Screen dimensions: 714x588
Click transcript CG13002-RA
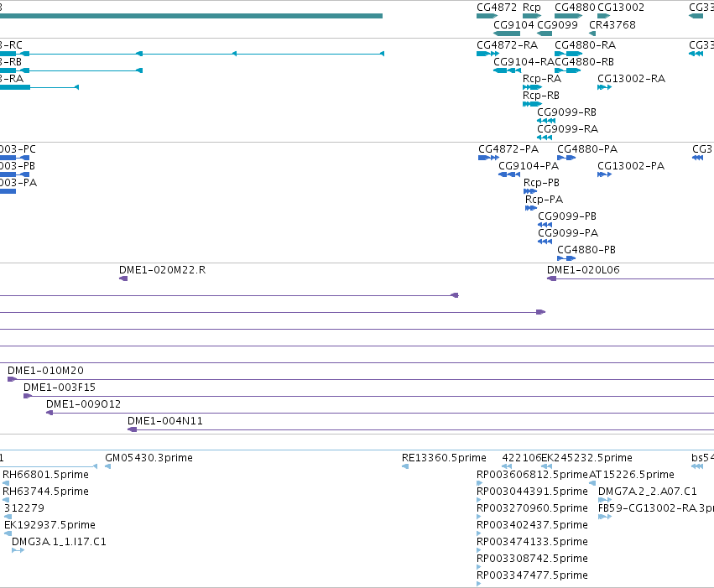pos(631,78)
